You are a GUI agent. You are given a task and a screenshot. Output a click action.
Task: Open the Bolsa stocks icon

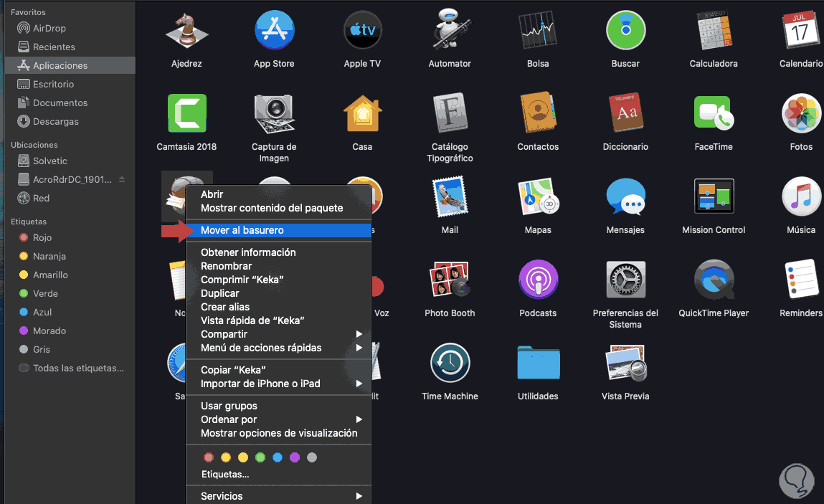tap(538, 30)
